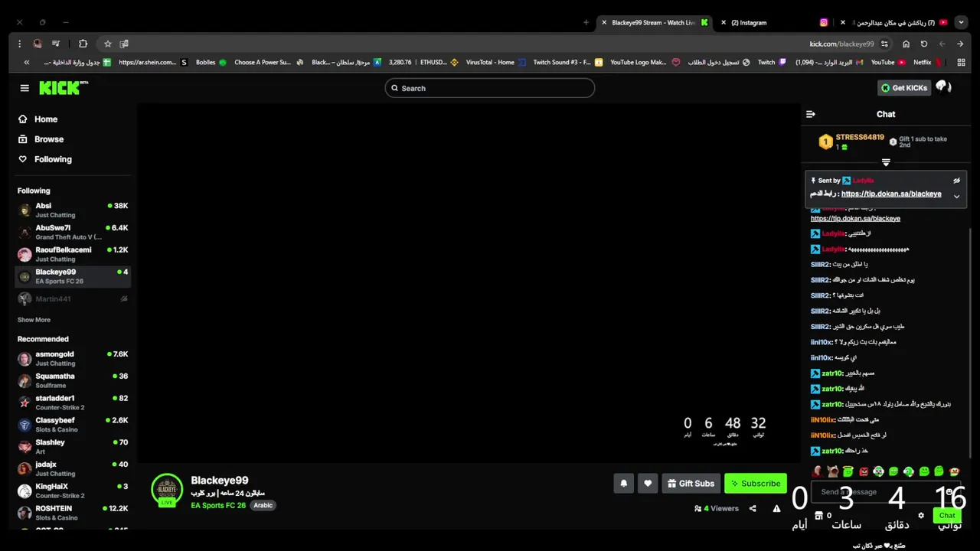The image size is (980, 551).
Task: Switch to the Instagram browser tab
Action: tap(773, 22)
